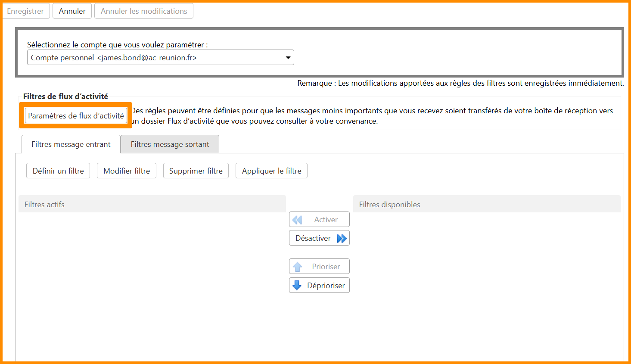The width and height of the screenshot is (631, 364).
Task: Click the double right arrow Désactiver icon
Action: click(342, 238)
